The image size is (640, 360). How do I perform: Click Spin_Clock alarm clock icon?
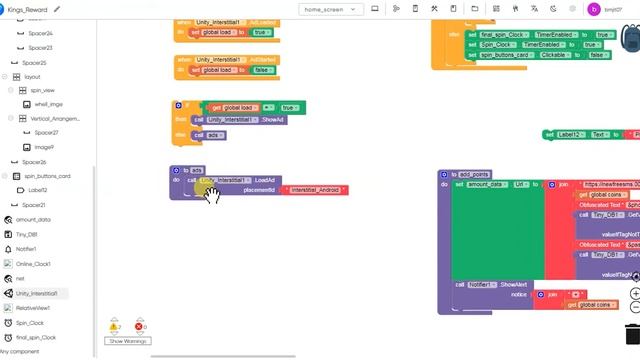(8, 323)
